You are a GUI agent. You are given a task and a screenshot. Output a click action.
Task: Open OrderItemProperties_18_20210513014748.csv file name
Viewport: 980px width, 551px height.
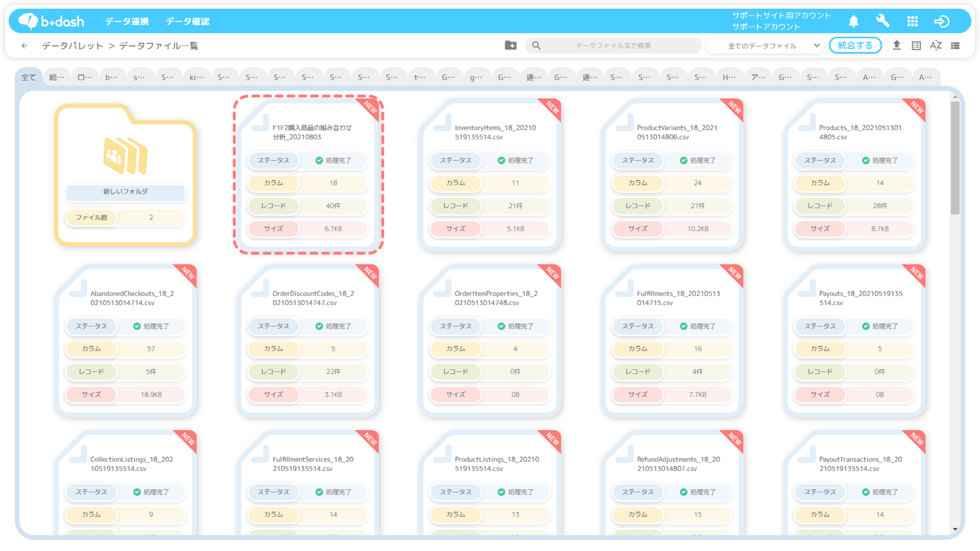click(496, 298)
